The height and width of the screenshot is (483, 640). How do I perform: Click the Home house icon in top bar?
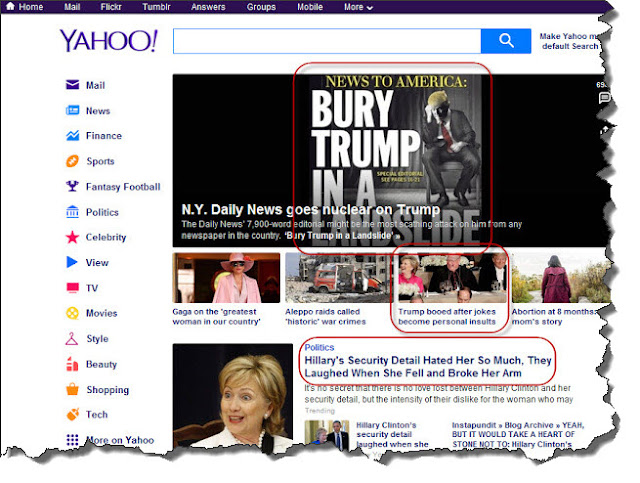[10, 6]
